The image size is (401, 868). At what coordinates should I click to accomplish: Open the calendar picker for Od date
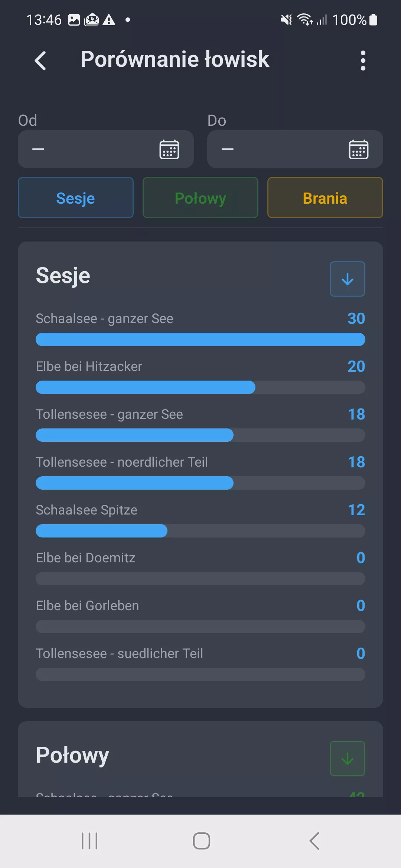point(169,149)
